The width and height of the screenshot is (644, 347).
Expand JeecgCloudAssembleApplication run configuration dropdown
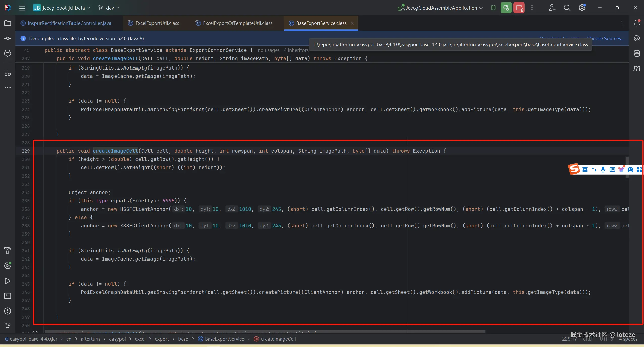click(x=441, y=8)
